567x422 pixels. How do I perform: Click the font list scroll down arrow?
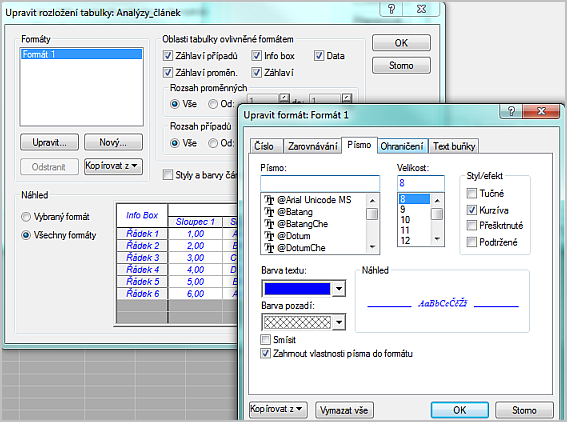coord(372,247)
